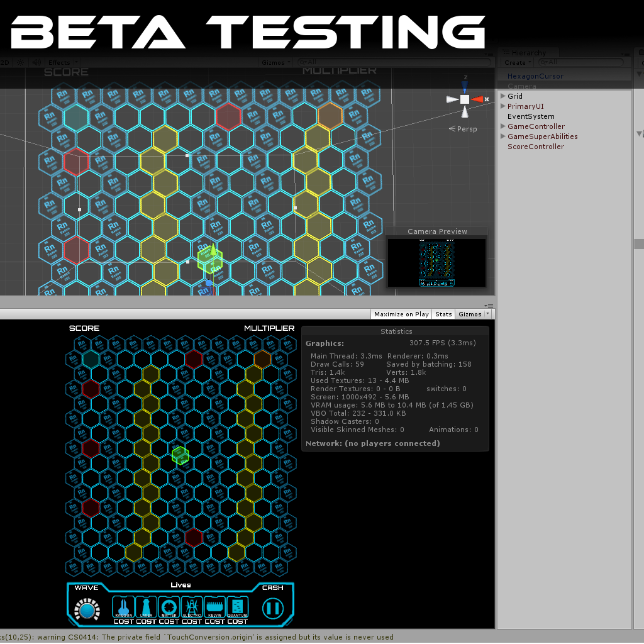Toggle 2D mode in scene view
The height and width of the screenshot is (644, 644).
[5, 62]
